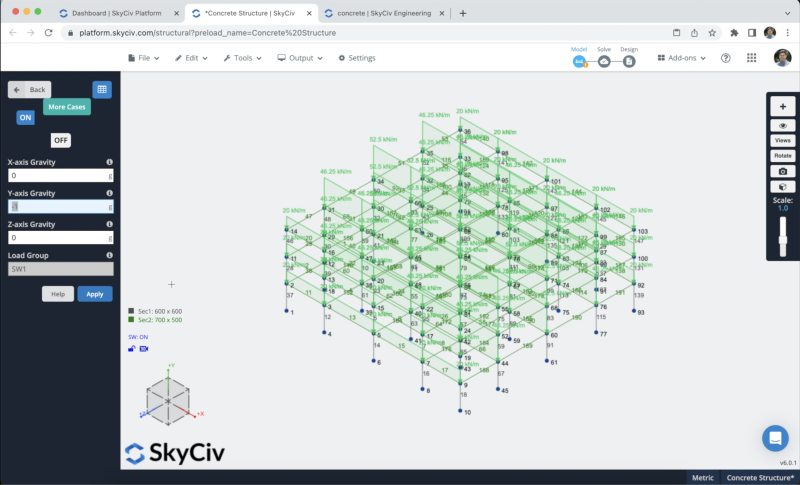This screenshot has width=800, height=485.
Task: Open the apps grid icon
Action: pyautogui.click(x=752, y=58)
